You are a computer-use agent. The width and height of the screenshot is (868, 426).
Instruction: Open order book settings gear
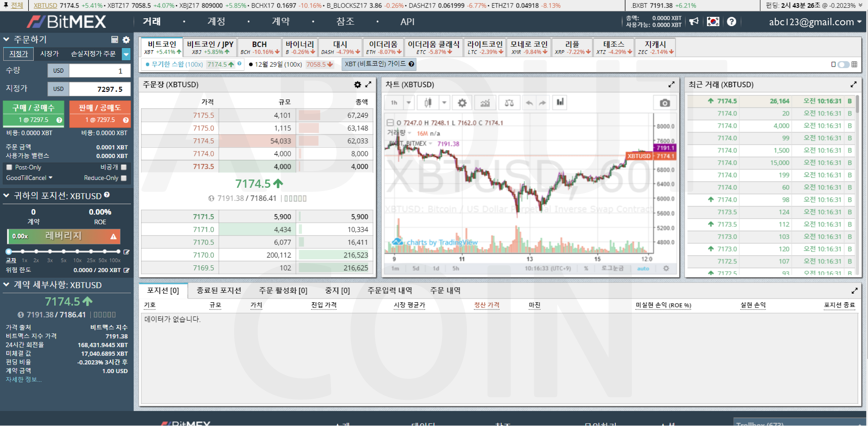point(358,85)
